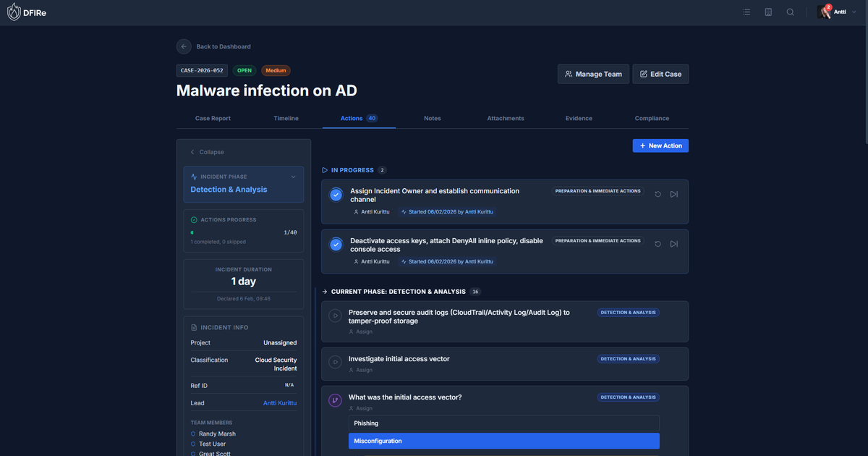Open the Attachments tab
The image size is (868, 456).
pos(506,118)
